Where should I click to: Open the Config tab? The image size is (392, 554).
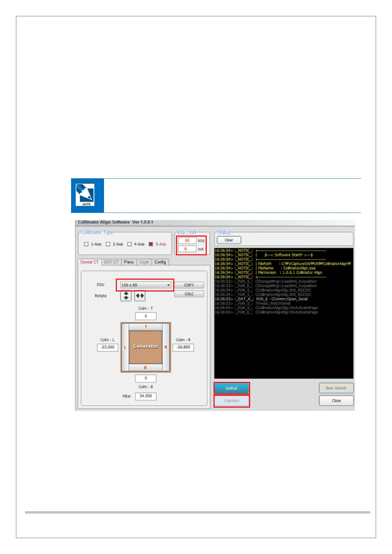(x=160, y=262)
